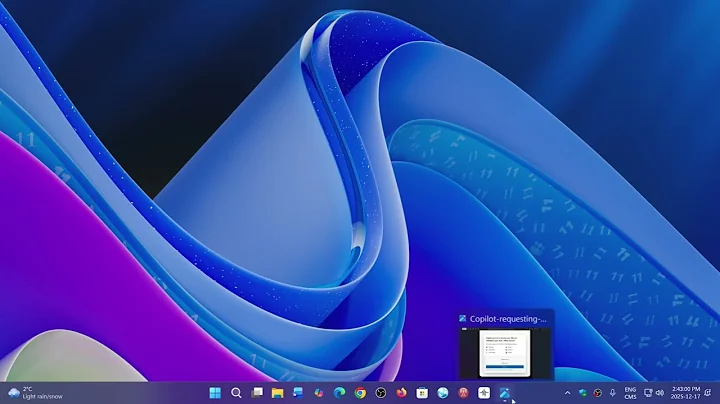Open the Microsoft Store taskbar icon

point(422,393)
